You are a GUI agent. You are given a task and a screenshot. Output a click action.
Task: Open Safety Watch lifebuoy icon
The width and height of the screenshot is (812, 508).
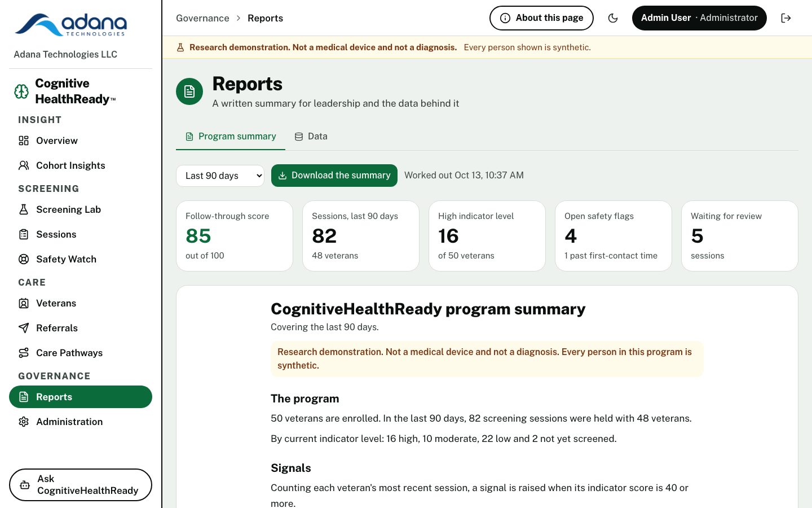[x=24, y=259]
